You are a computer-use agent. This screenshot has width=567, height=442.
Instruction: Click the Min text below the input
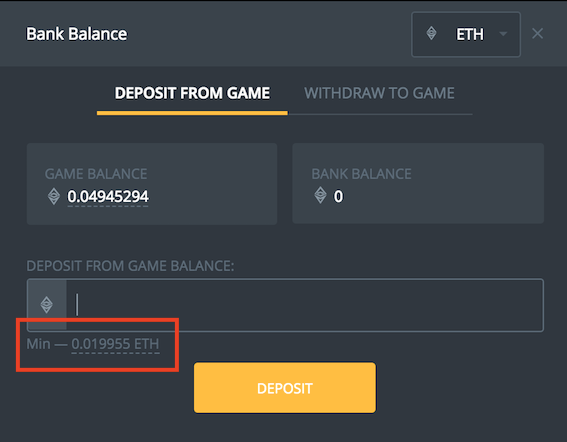point(38,344)
